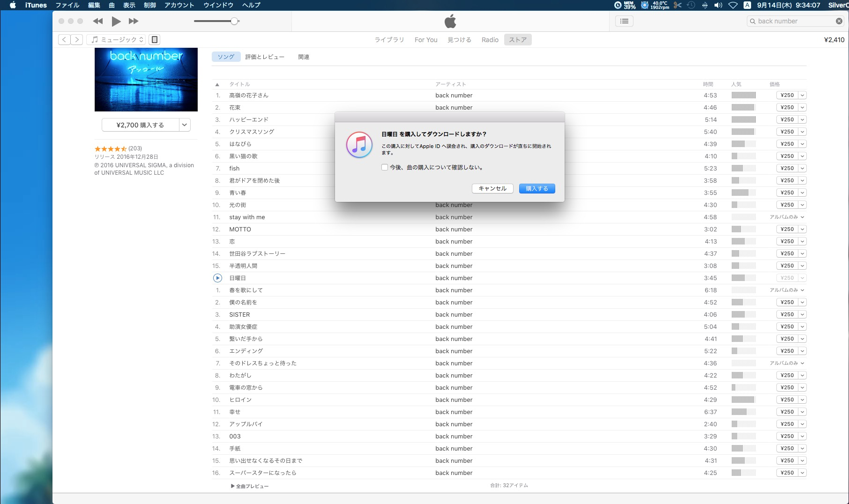Open price dropdown arrow for 高嶺の花子さん
Image resolution: width=849 pixels, height=504 pixels.
[803, 96]
